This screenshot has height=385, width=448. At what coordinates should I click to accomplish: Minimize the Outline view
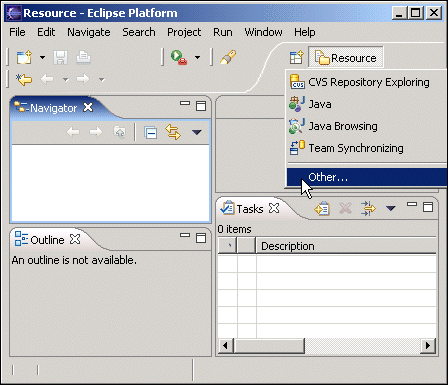(x=185, y=235)
